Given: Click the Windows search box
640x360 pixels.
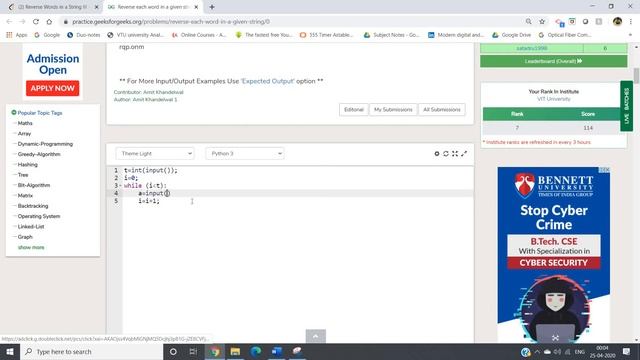Looking at the screenshot, I should click(91, 351).
